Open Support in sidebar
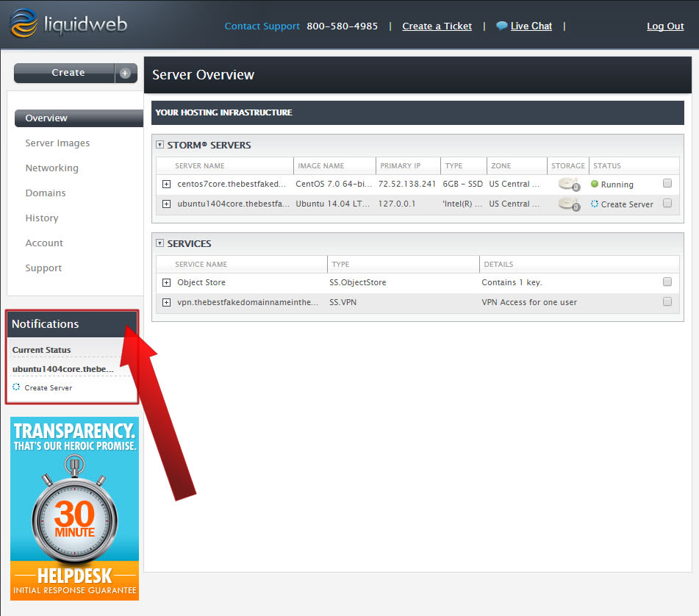This screenshot has width=699, height=616. tap(43, 268)
